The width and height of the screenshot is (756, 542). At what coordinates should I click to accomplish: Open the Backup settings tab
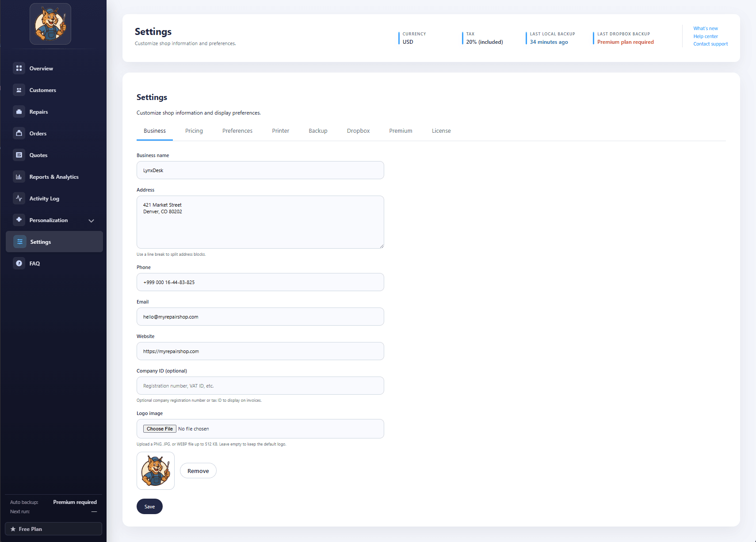point(317,131)
